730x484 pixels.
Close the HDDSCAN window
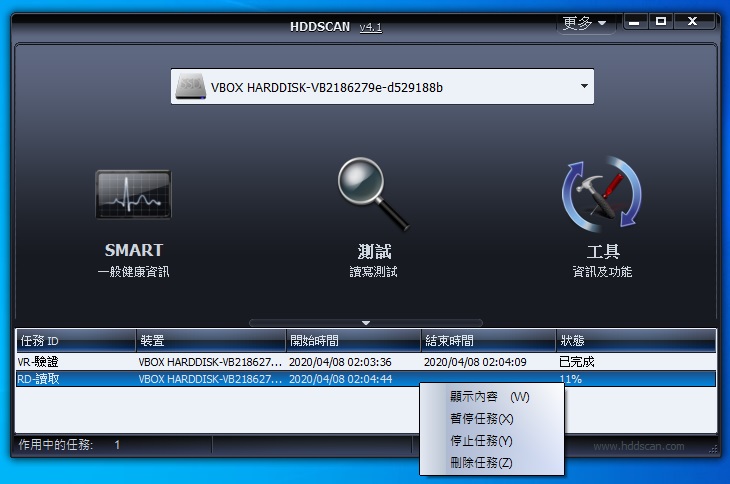pyautogui.click(x=693, y=21)
